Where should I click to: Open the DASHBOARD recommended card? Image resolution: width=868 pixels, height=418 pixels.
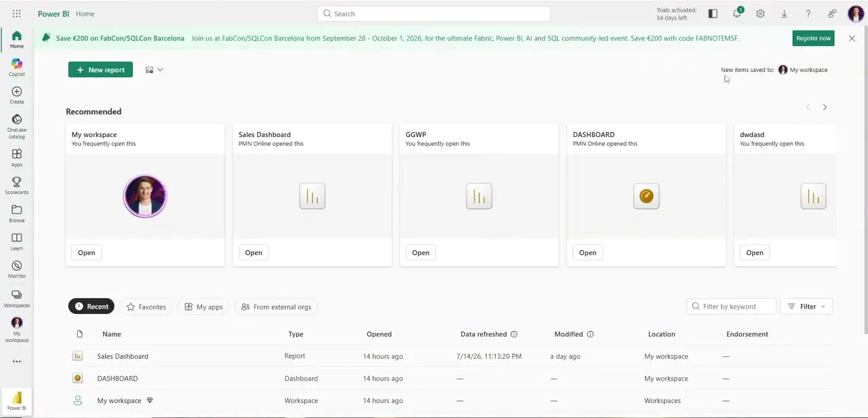pyautogui.click(x=587, y=252)
